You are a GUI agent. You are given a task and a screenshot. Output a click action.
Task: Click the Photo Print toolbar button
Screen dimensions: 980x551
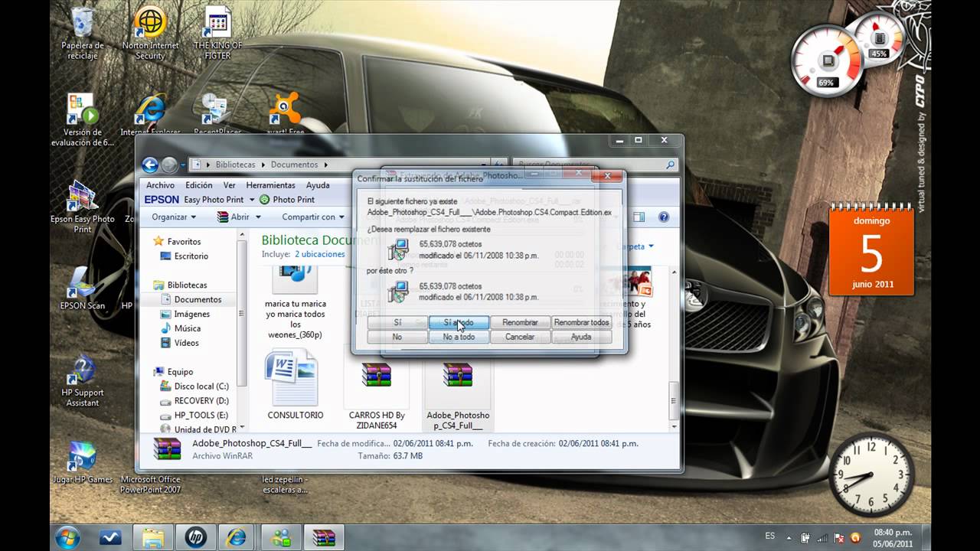287,200
